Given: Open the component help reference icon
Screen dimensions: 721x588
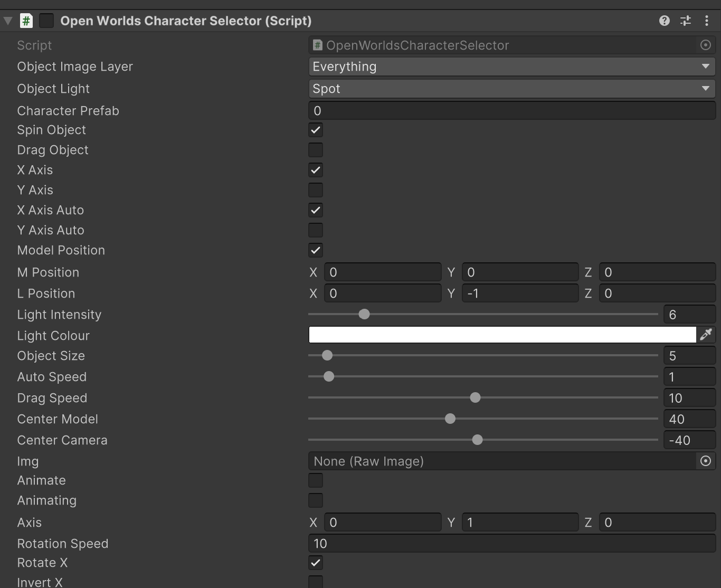Looking at the screenshot, I should coord(664,21).
